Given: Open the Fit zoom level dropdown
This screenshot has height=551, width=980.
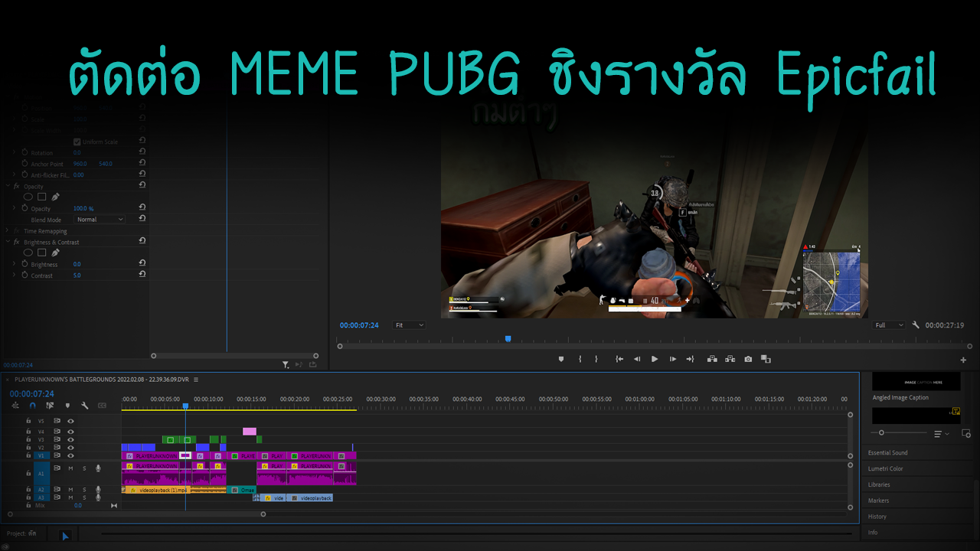Looking at the screenshot, I should [409, 325].
